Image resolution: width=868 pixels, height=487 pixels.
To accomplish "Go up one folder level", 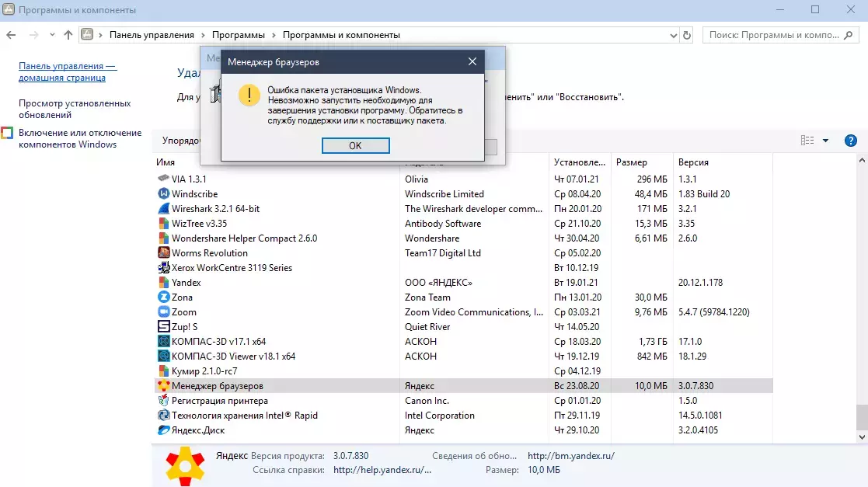I will point(68,35).
